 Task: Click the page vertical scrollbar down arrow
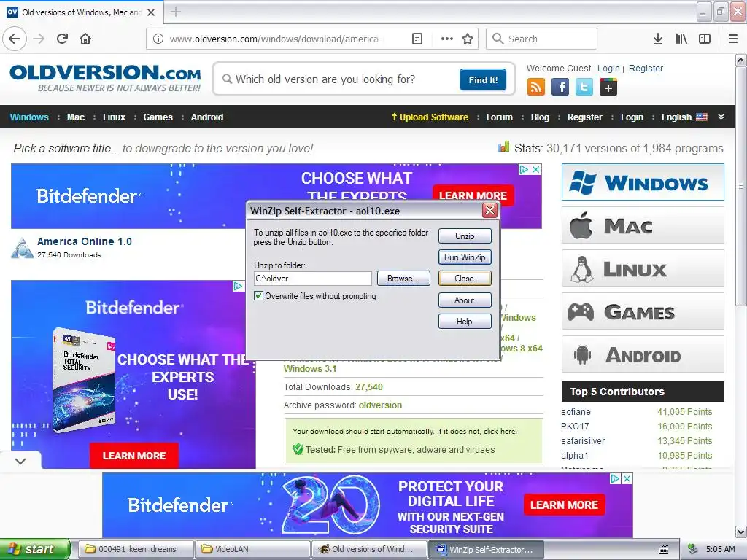741,532
